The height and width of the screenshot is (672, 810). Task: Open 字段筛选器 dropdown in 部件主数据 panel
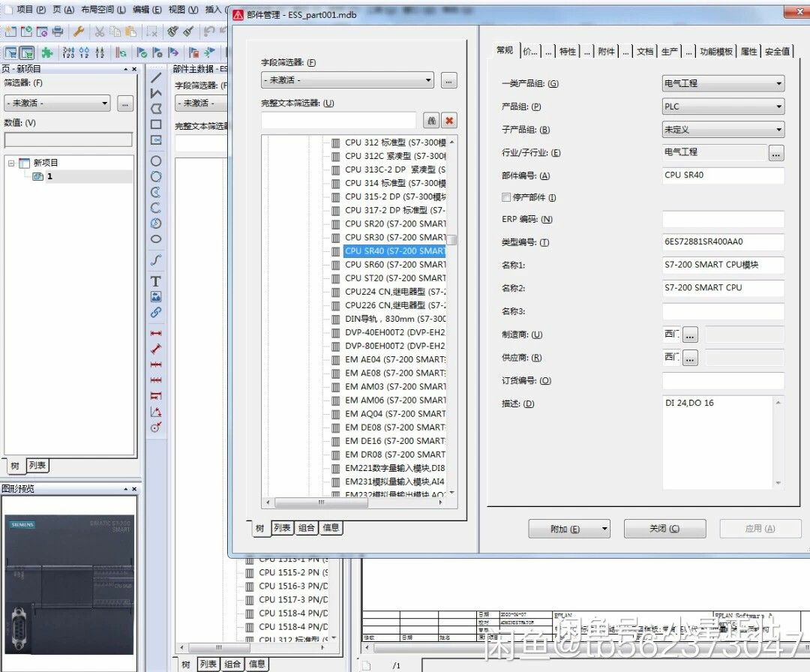[x=202, y=103]
